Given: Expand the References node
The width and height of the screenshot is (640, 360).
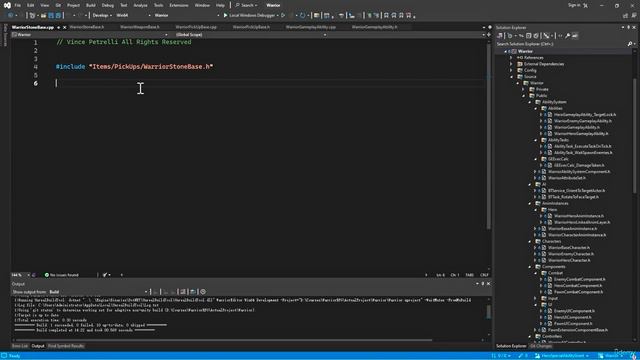Looking at the screenshot, I should [511, 58].
